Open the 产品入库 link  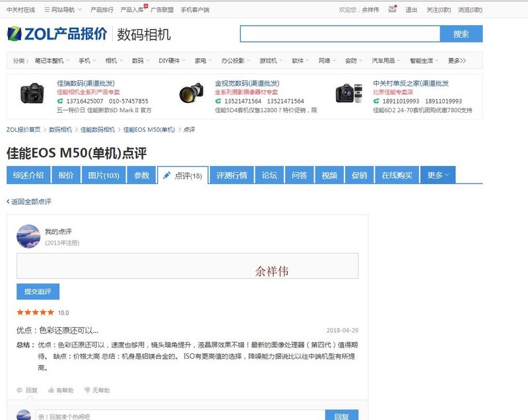[132, 10]
